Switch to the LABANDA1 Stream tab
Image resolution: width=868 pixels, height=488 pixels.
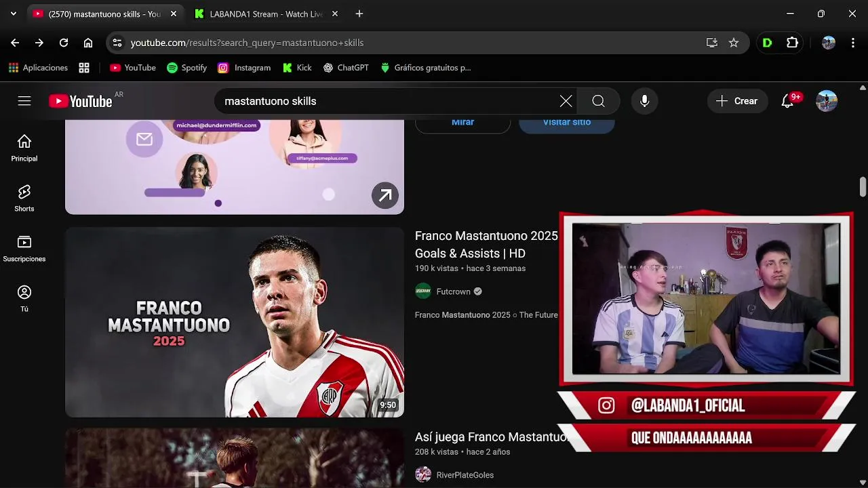tap(266, 14)
